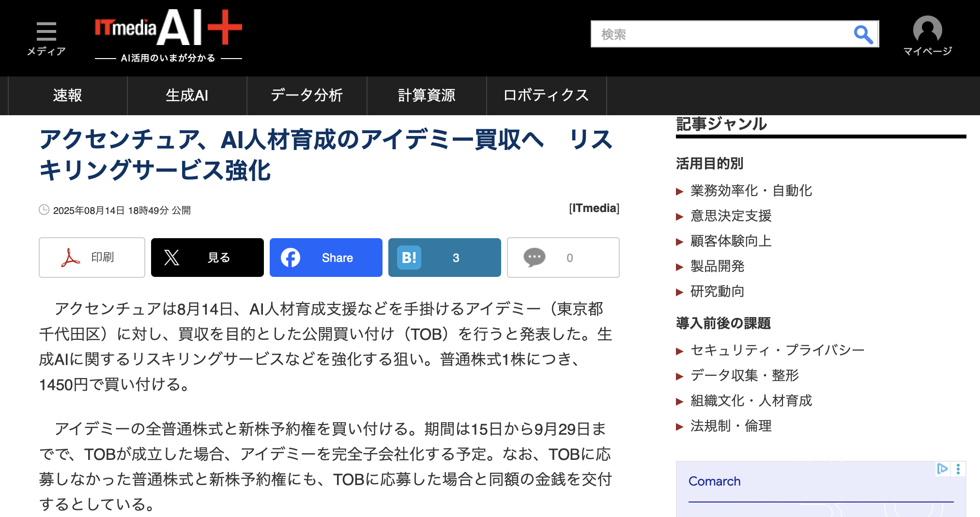Screen dimensions: 980x517
Task: Click the Facebook Share button
Action: pos(326,258)
